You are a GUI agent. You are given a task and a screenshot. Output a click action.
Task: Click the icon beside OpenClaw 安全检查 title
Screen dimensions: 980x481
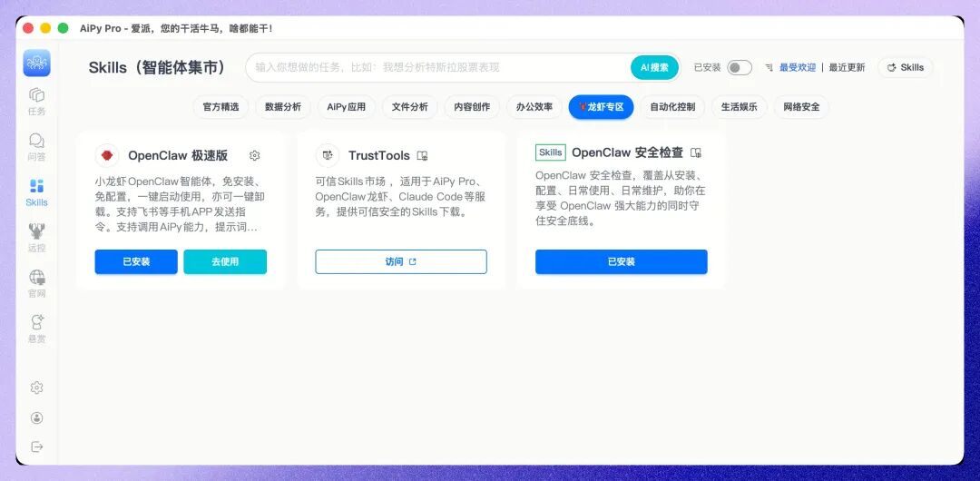(x=696, y=152)
